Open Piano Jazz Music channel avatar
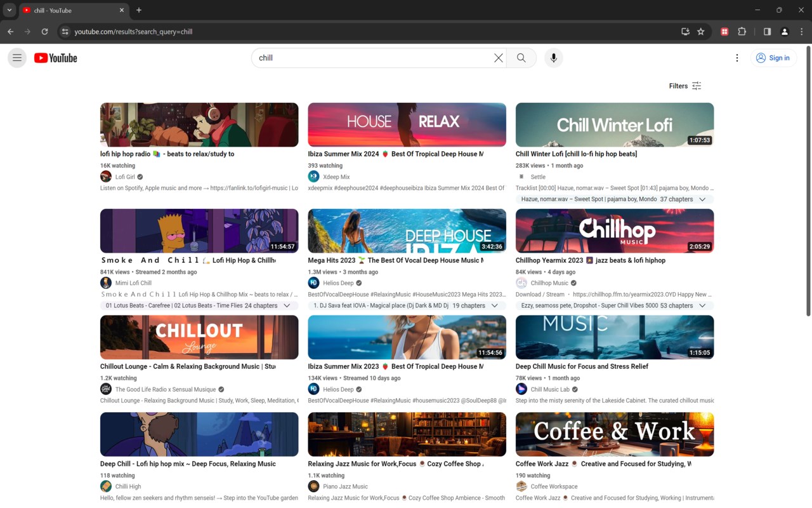Viewport: 812px width, 508px height. (x=313, y=486)
